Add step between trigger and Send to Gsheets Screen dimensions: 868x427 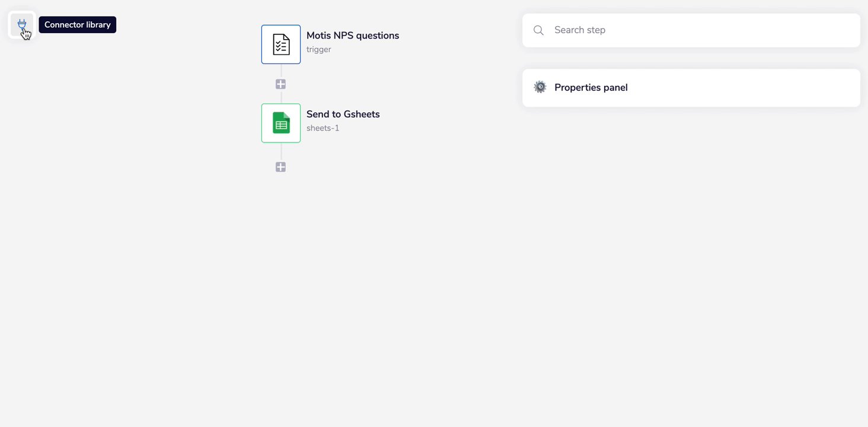tap(281, 84)
